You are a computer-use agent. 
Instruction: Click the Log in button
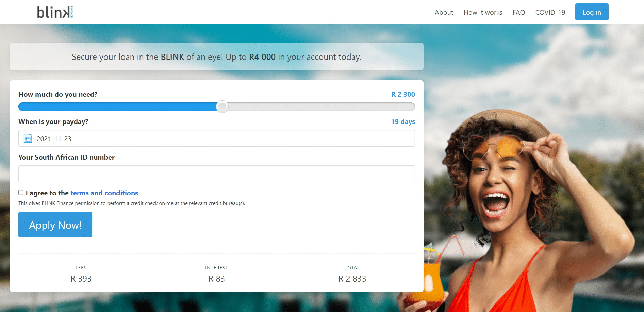point(592,12)
